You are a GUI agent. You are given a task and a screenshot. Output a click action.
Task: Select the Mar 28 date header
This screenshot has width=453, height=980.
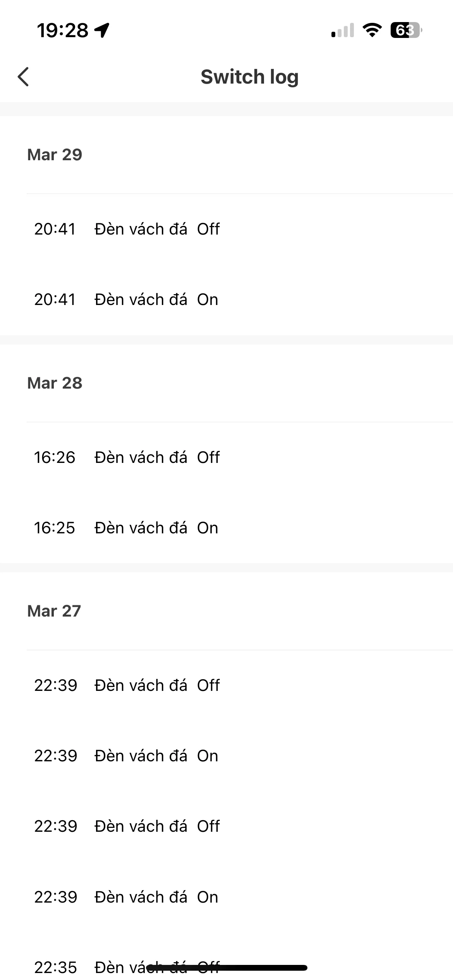55,383
